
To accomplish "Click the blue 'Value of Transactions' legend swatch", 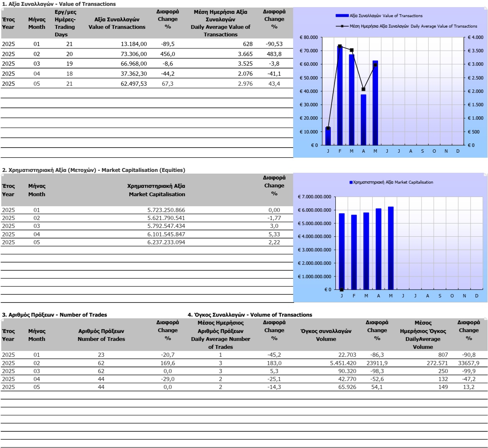I will [342, 15].
